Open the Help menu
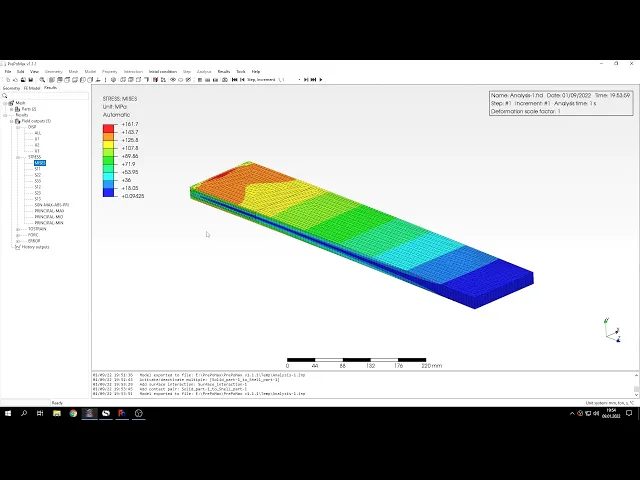This screenshot has width=640, height=480. 256,71
